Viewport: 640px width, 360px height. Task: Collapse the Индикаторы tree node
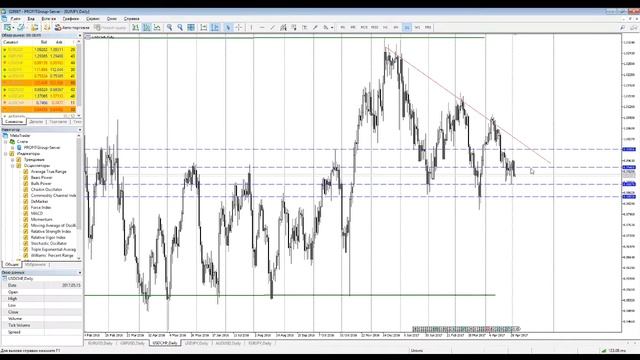(x=6, y=154)
